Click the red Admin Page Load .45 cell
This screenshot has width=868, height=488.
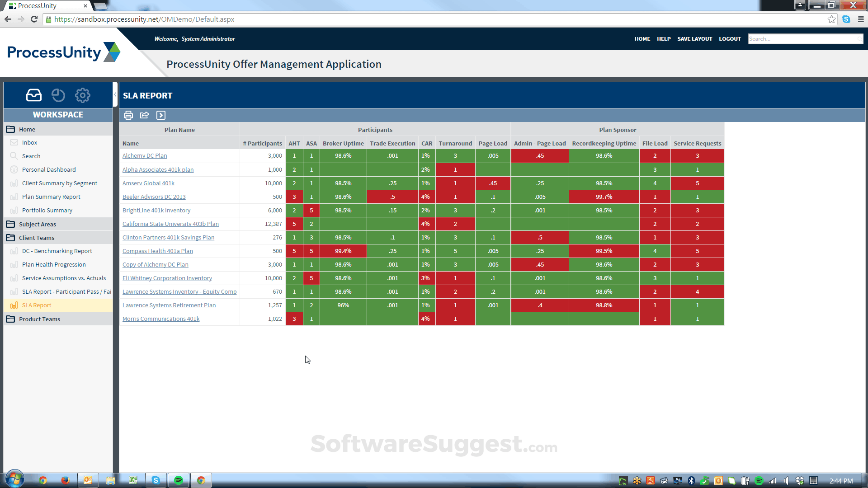click(540, 156)
